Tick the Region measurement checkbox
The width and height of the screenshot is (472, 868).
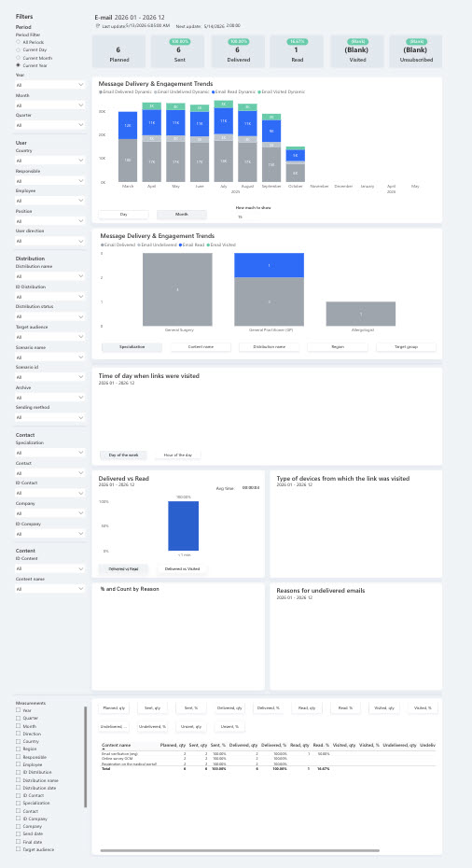coord(19,749)
